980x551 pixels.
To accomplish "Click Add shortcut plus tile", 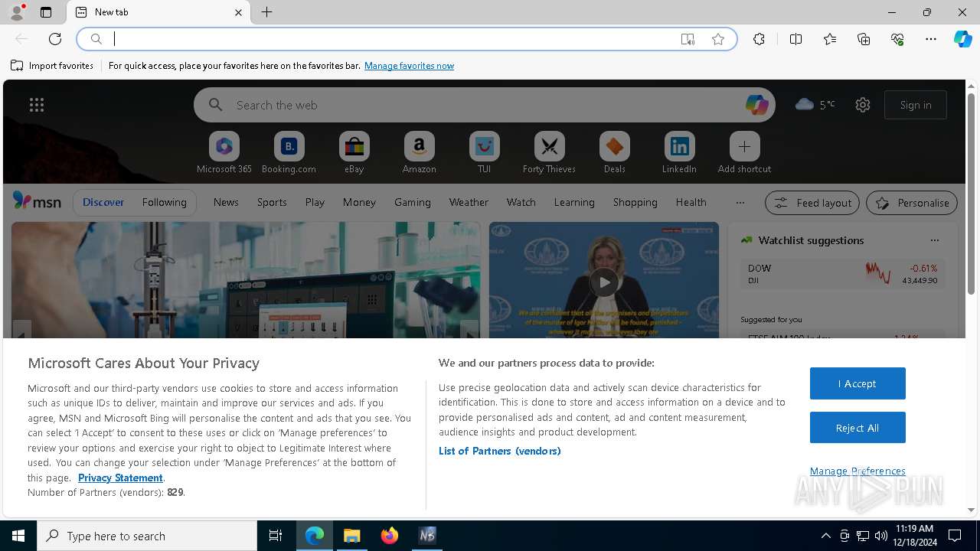I will click(x=744, y=152).
